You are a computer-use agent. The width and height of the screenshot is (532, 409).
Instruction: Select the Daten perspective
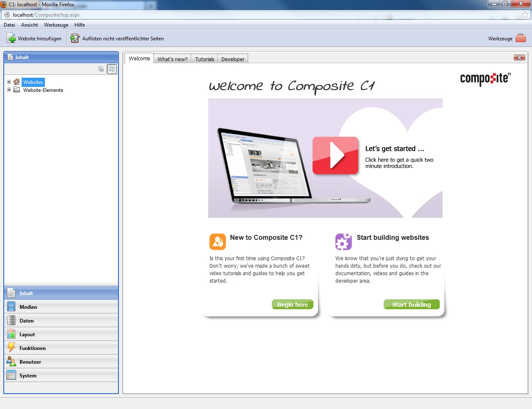pyautogui.click(x=27, y=321)
